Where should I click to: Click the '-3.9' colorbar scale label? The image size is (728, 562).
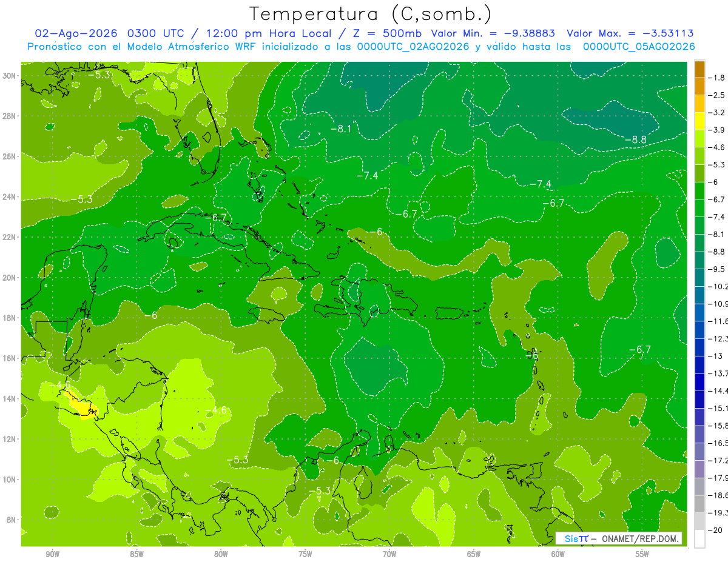click(x=717, y=130)
